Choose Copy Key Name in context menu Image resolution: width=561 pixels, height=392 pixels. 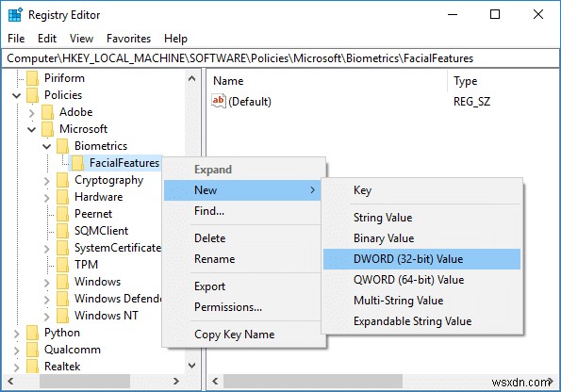tap(242, 335)
